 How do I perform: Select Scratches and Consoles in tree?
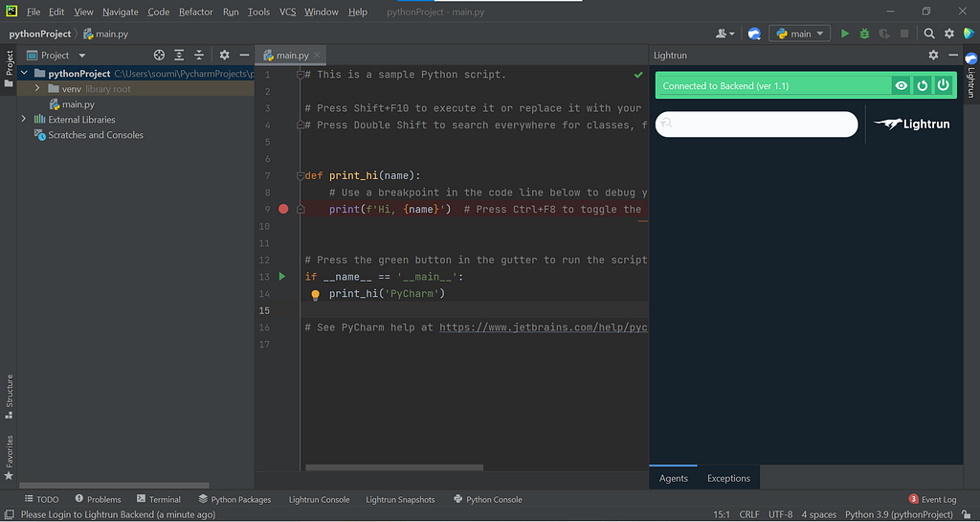pos(96,134)
